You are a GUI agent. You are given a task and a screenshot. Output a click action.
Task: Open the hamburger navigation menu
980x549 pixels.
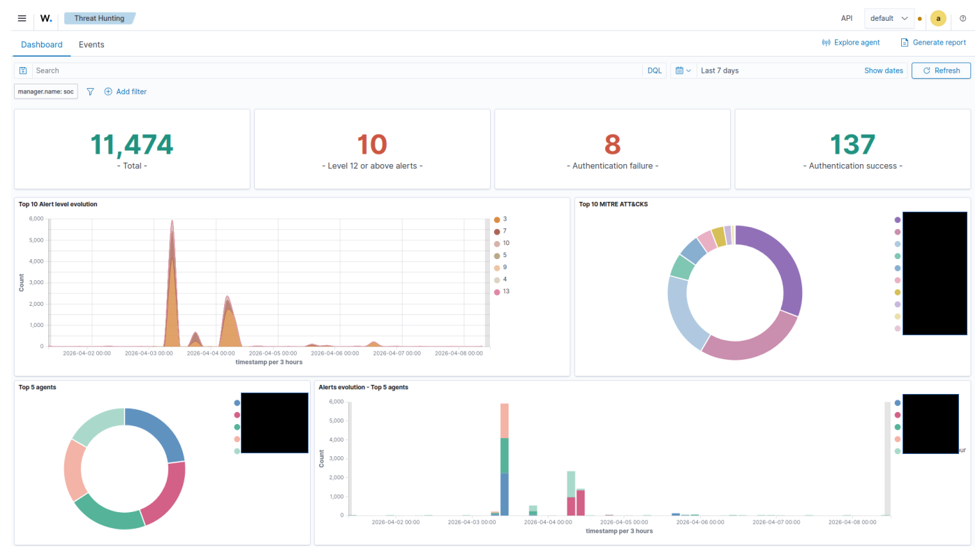click(x=22, y=18)
